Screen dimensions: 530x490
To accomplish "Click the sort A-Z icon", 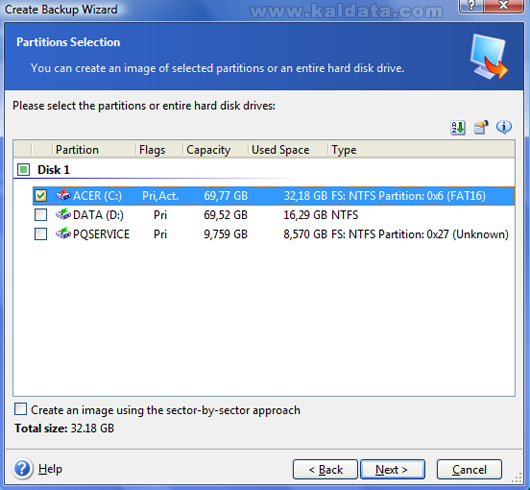I will [458, 128].
